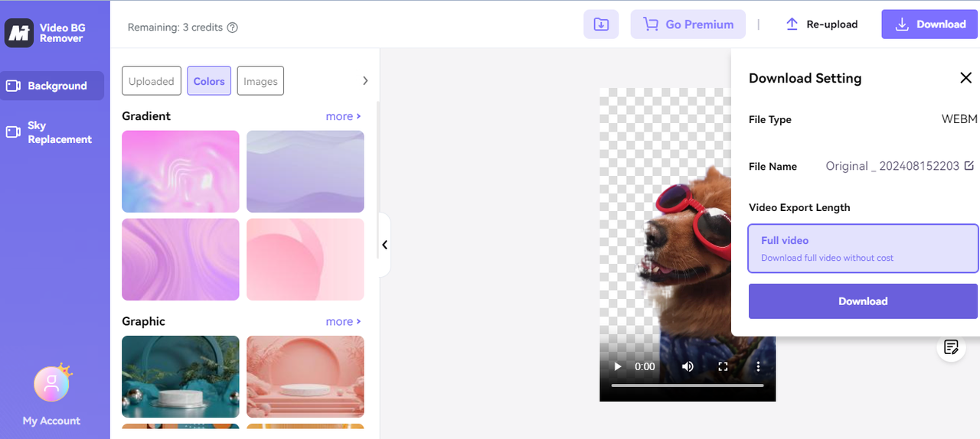980x439 pixels.
Task: Click the My Account avatar icon
Action: [x=52, y=384]
